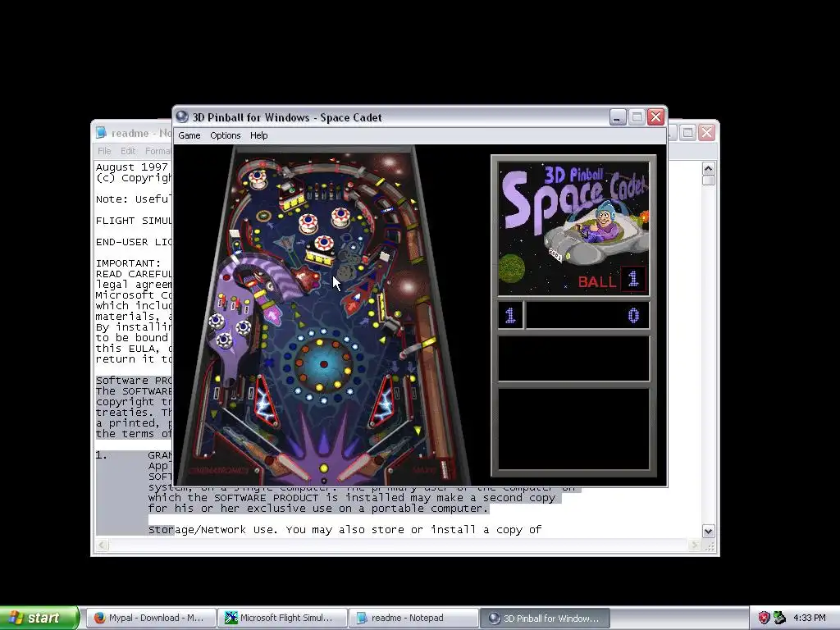This screenshot has width=840, height=630.
Task: Click the 'IMPORTANT:' line in Notepad
Action: (129, 263)
